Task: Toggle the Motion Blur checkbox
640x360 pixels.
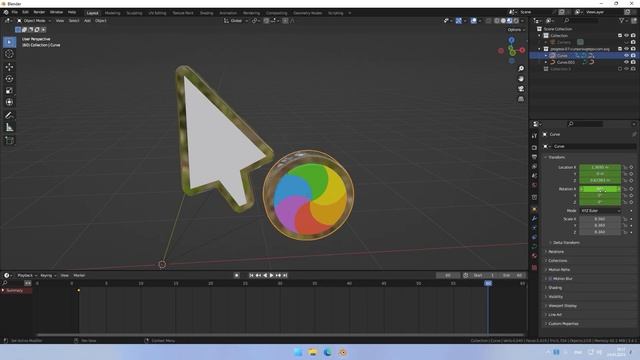Action: (x=550, y=279)
